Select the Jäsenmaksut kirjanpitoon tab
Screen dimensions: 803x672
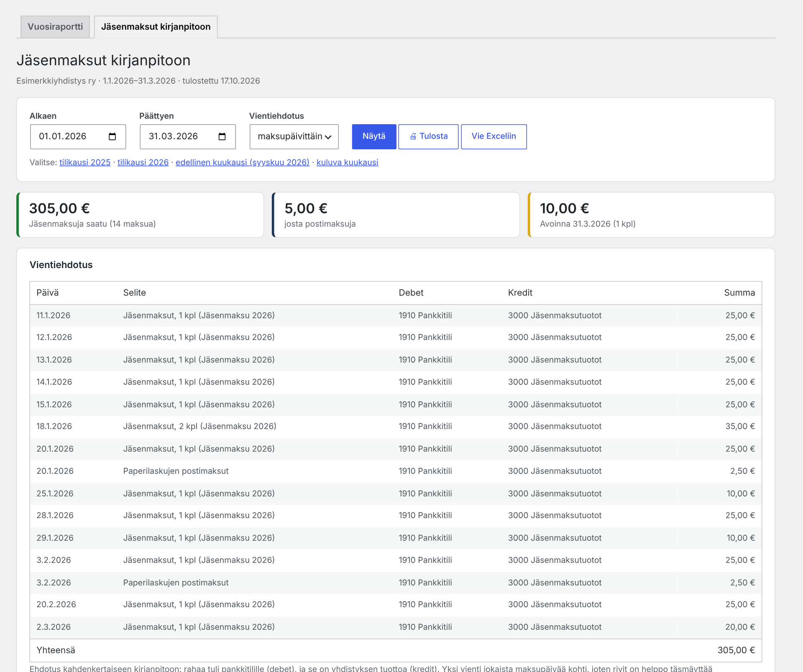pos(156,27)
